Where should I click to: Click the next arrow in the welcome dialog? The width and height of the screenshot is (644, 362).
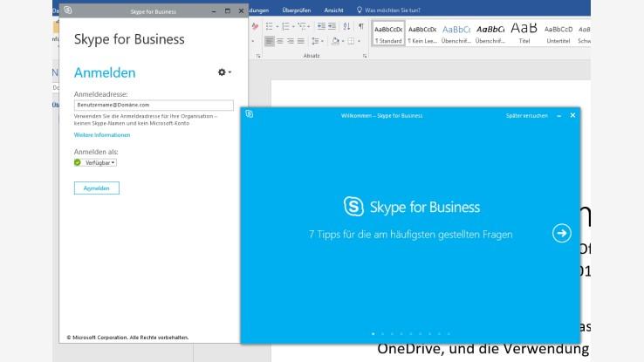562,233
